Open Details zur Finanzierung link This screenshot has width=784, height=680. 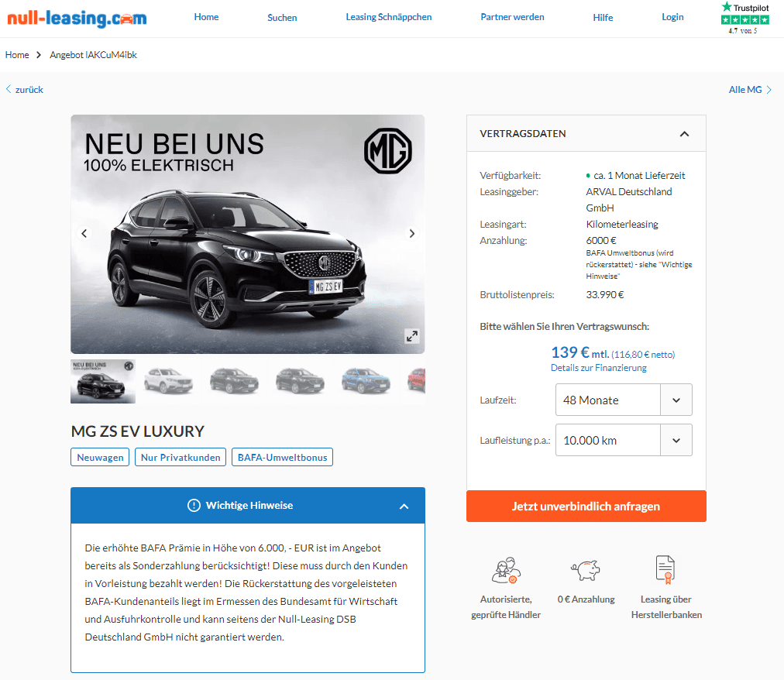pos(599,368)
